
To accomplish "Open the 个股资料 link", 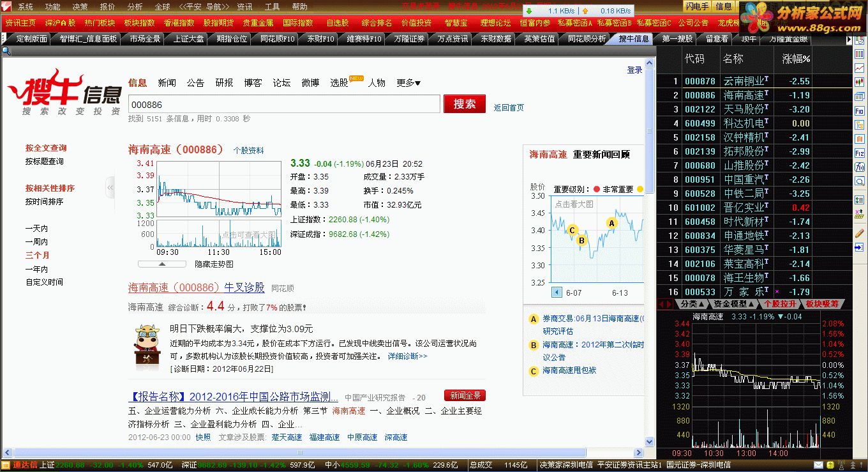I will [248, 151].
